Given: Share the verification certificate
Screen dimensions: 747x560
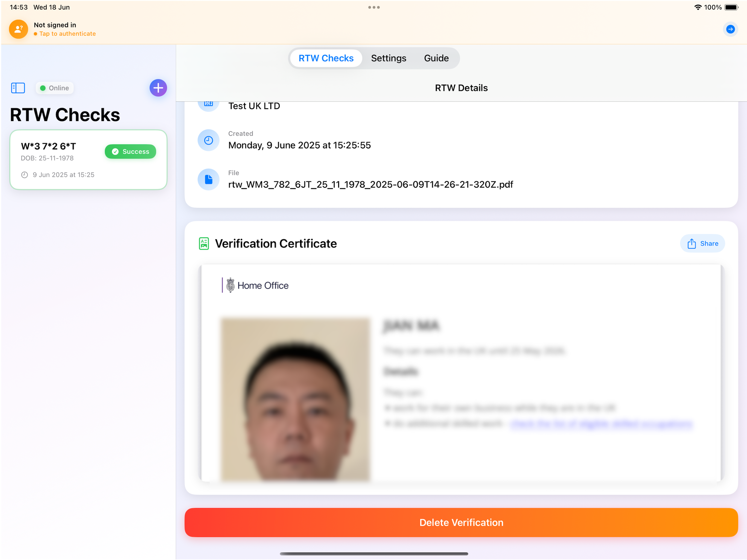Looking at the screenshot, I should 702,243.
